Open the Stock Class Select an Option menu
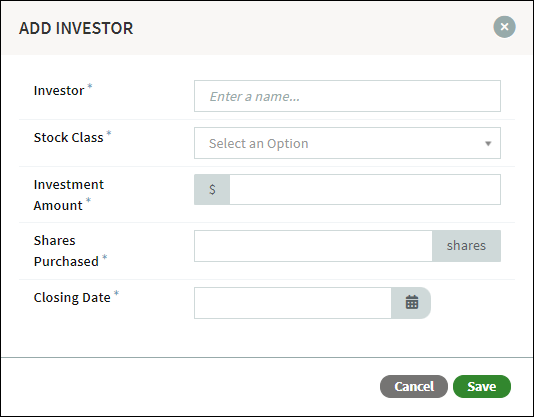Viewport: 534px width, 417px height. (x=347, y=143)
